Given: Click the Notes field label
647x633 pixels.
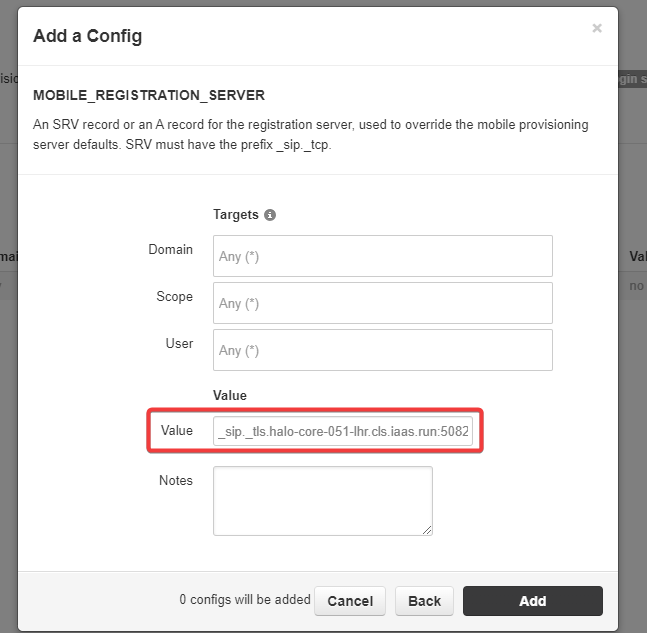Looking at the screenshot, I should coord(175,480).
